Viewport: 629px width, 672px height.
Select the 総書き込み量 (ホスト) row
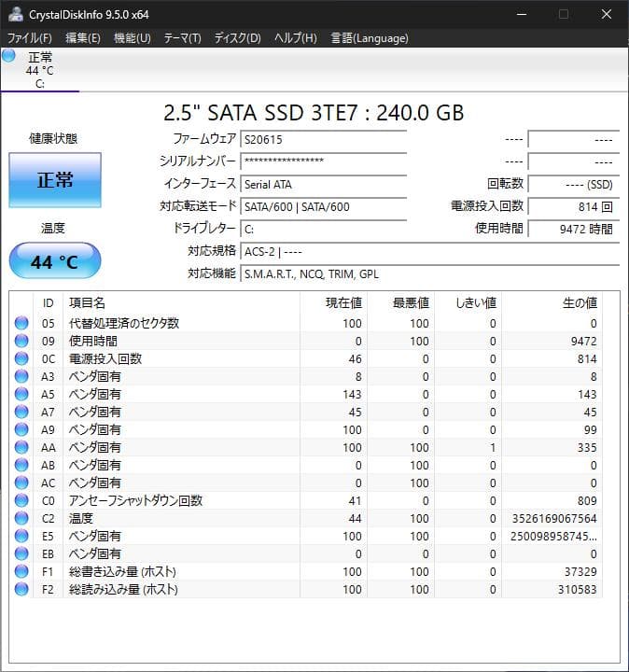[306, 572]
